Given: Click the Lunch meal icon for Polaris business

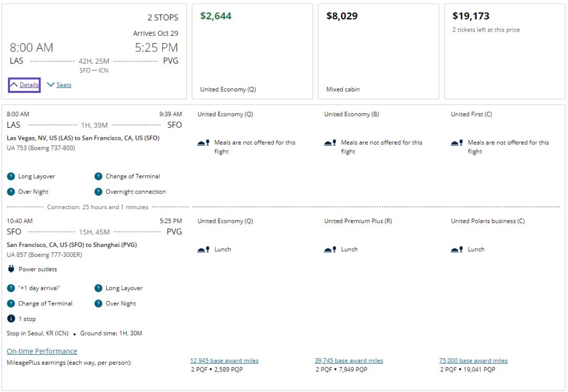Looking at the screenshot, I should click(457, 250).
